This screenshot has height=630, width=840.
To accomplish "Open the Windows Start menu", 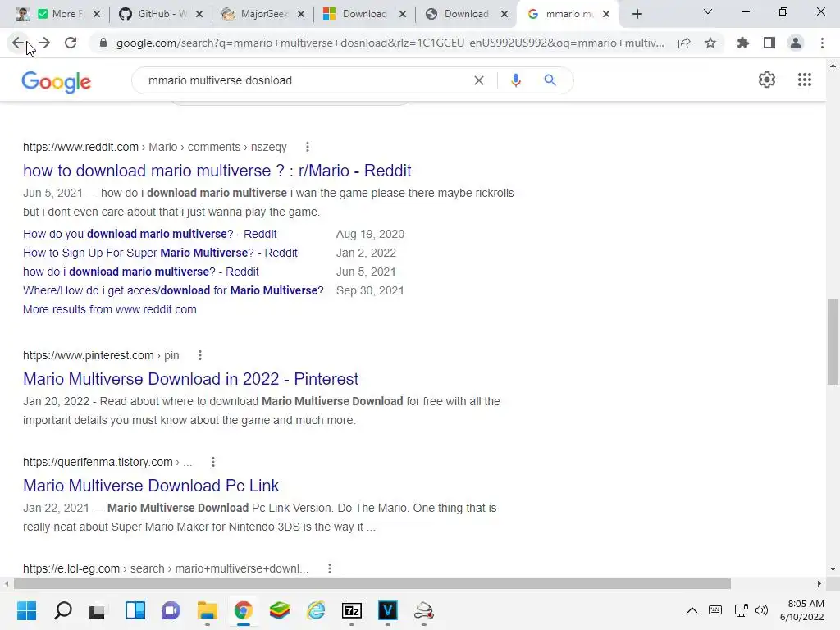I will 27,610.
